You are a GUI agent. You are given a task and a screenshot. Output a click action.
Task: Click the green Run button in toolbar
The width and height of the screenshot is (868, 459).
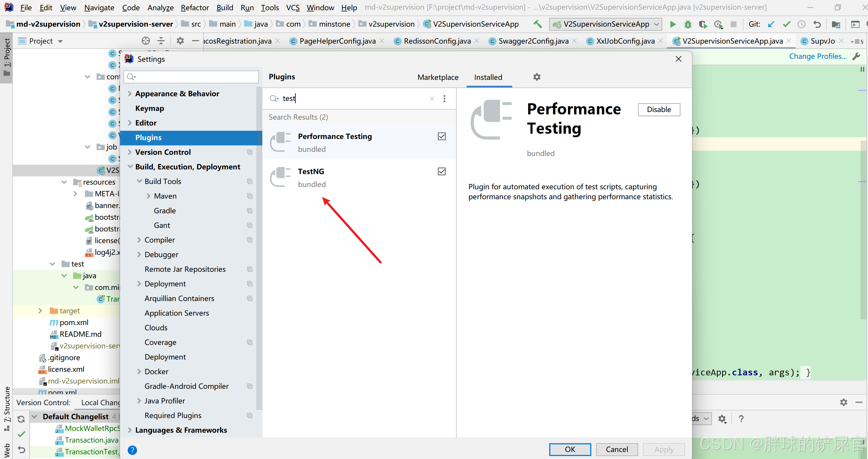click(672, 24)
